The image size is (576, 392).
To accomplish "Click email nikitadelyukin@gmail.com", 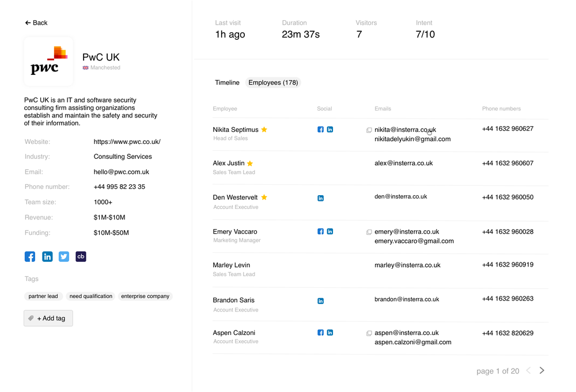I will pyautogui.click(x=412, y=139).
